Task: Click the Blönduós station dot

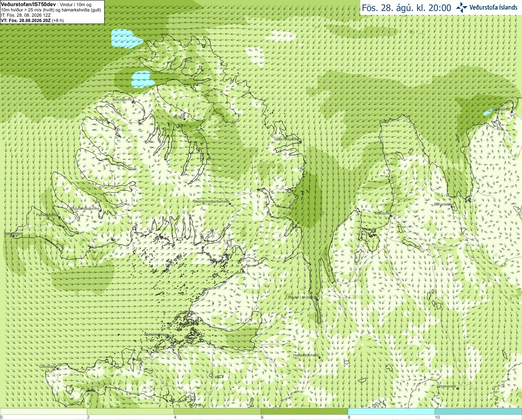Action: click(x=390, y=217)
